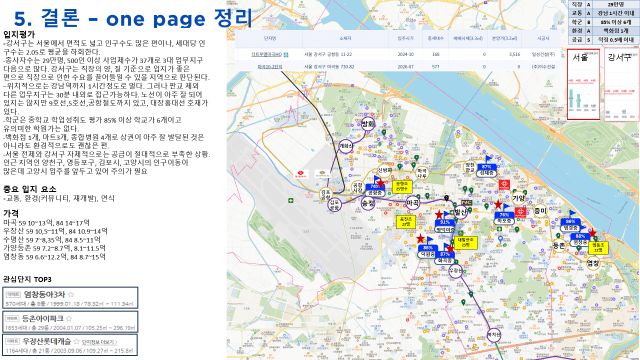Open the 서울 supply chart thumbnail
The width and height of the screenshot is (640, 360).
pos(583,84)
